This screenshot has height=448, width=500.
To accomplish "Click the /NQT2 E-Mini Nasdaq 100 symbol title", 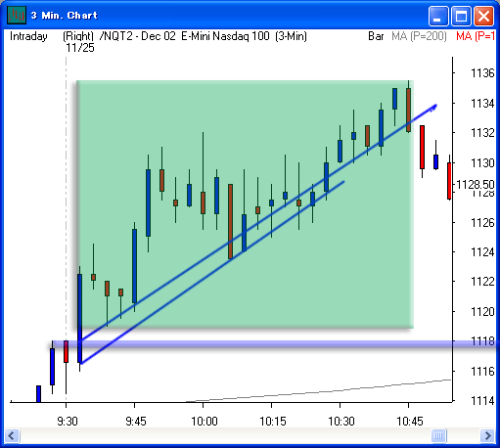I will tap(204, 36).
